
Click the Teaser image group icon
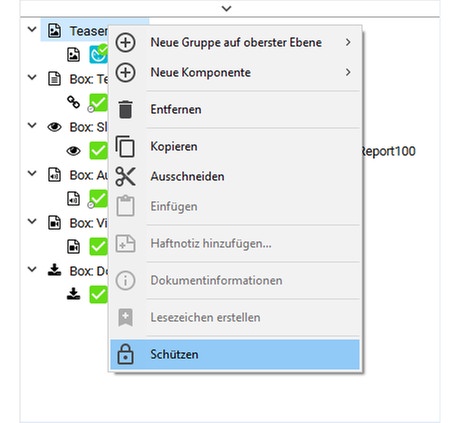(x=54, y=31)
